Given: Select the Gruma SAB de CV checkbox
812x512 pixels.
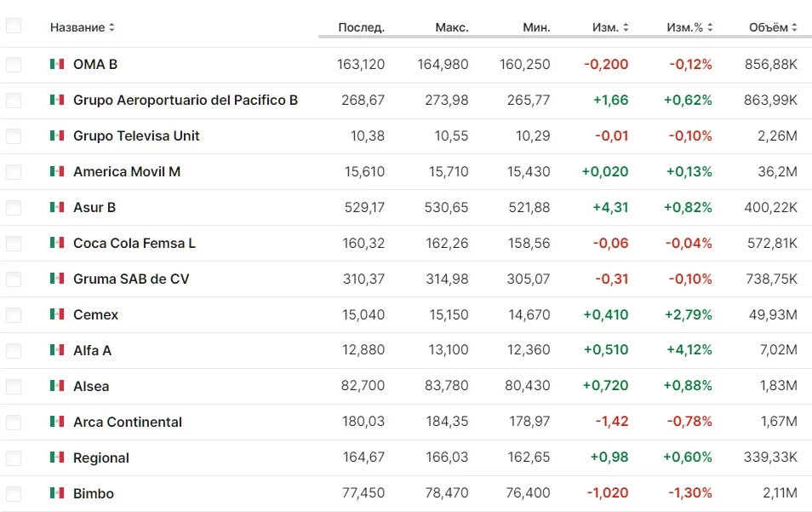Looking at the screenshot, I should 14,279.
